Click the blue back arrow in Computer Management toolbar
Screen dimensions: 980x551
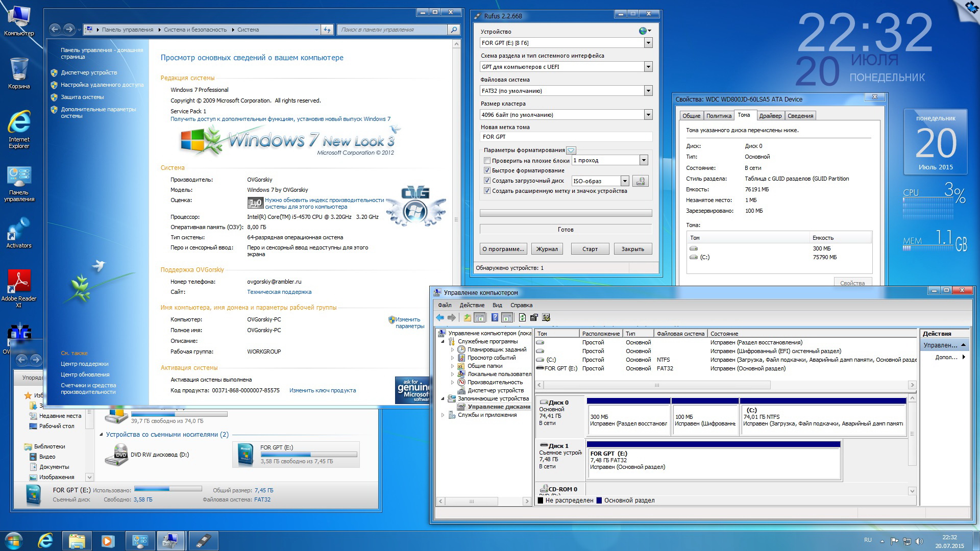tap(440, 317)
